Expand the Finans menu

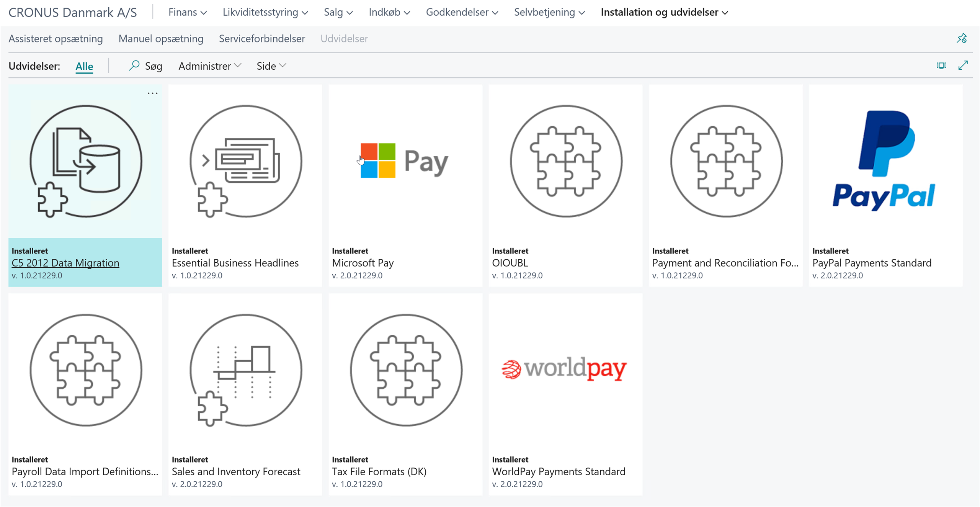(x=188, y=12)
